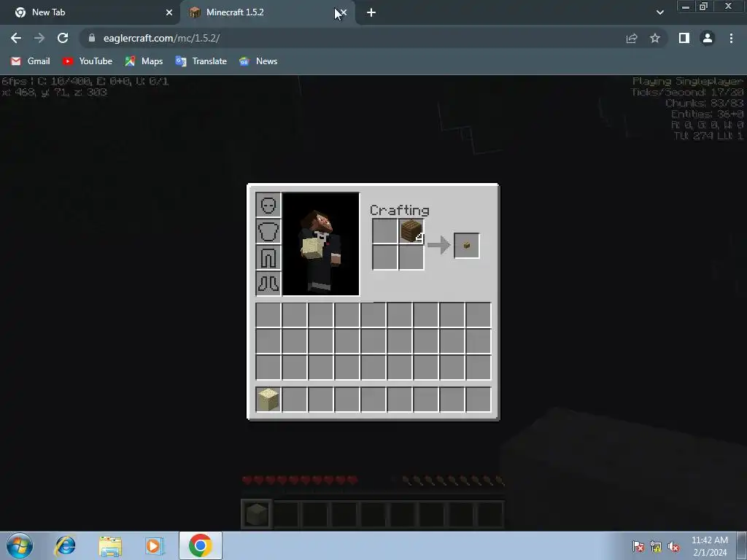This screenshot has width=747, height=560.
Task: Close the Minecraft 1.5.2 tab
Action: point(344,12)
